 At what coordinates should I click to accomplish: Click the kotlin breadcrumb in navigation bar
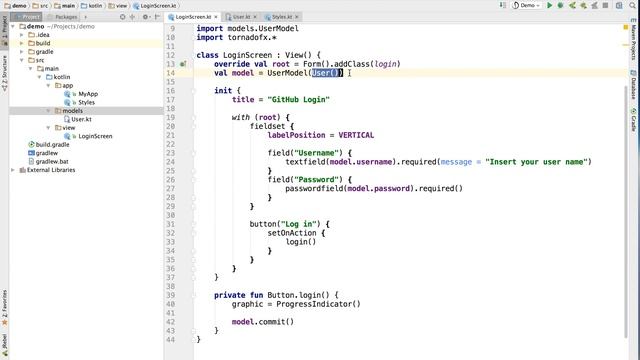click(91, 6)
